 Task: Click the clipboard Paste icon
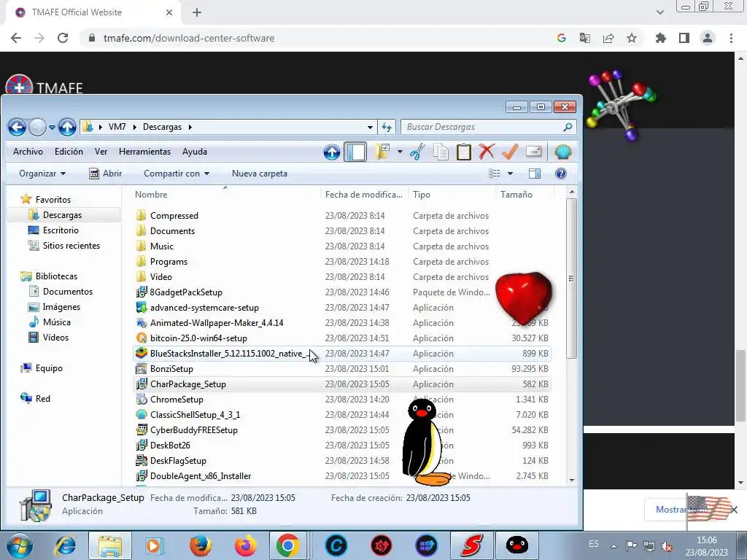pyautogui.click(x=463, y=152)
